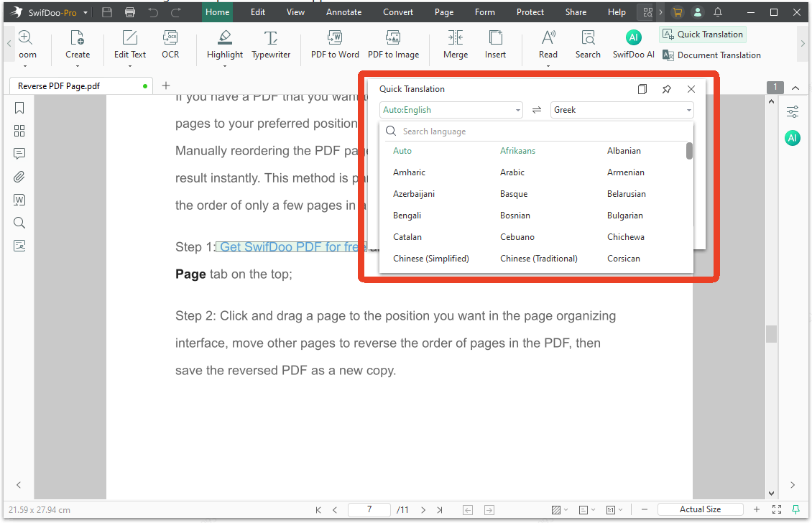Screen dimensions: 812x523
Task: Open Document Translation
Action: pyautogui.click(x=711, y=55)
